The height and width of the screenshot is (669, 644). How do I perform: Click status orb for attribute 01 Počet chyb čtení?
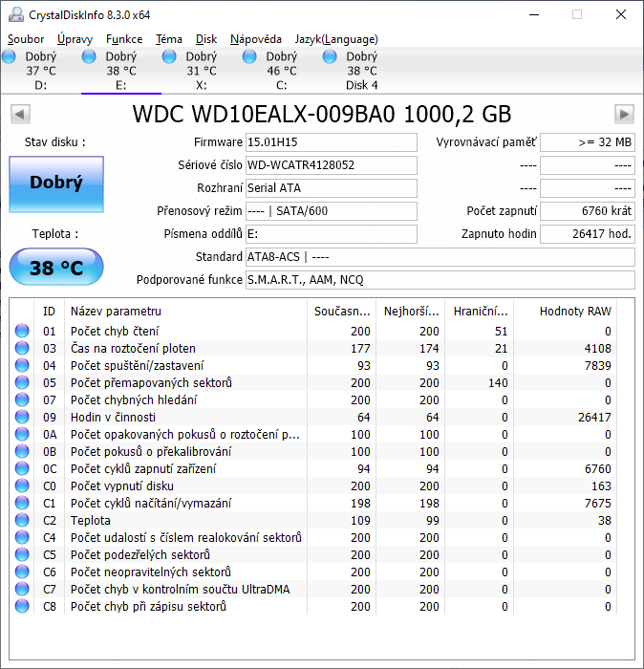22,331
